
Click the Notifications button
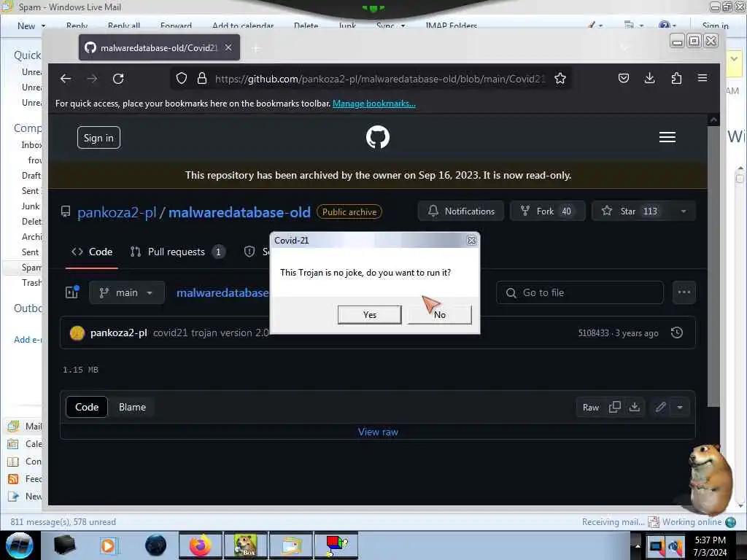click(461, 211)
